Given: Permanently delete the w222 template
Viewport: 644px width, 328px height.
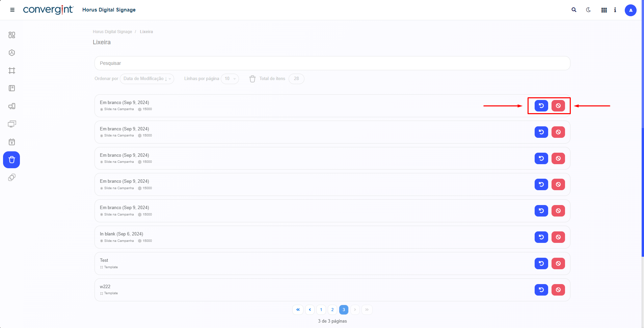Looking at the screenshot, I should (x=558, y=290).
